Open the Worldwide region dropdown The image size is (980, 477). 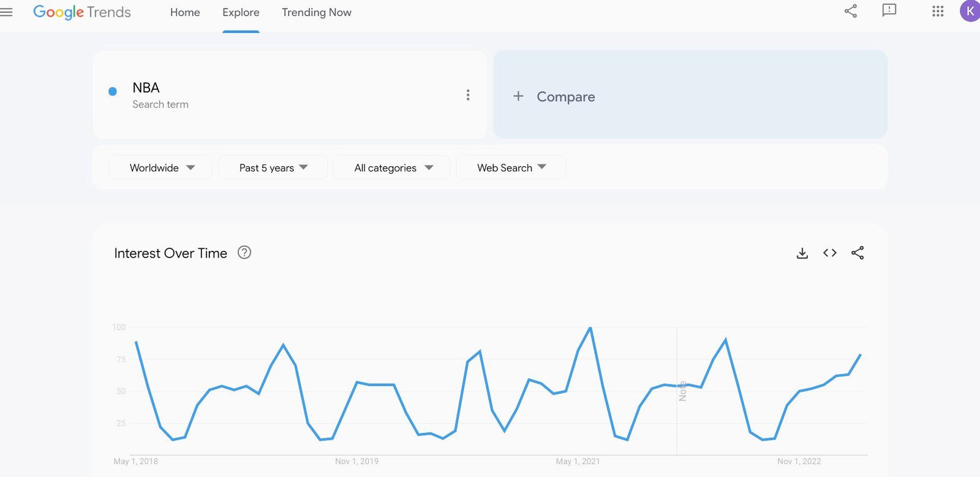[160, 167]
